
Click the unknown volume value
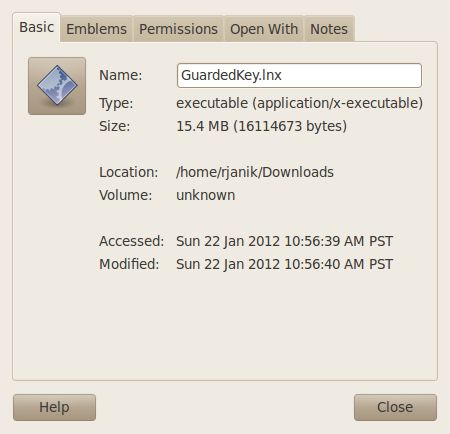(206, 195)
